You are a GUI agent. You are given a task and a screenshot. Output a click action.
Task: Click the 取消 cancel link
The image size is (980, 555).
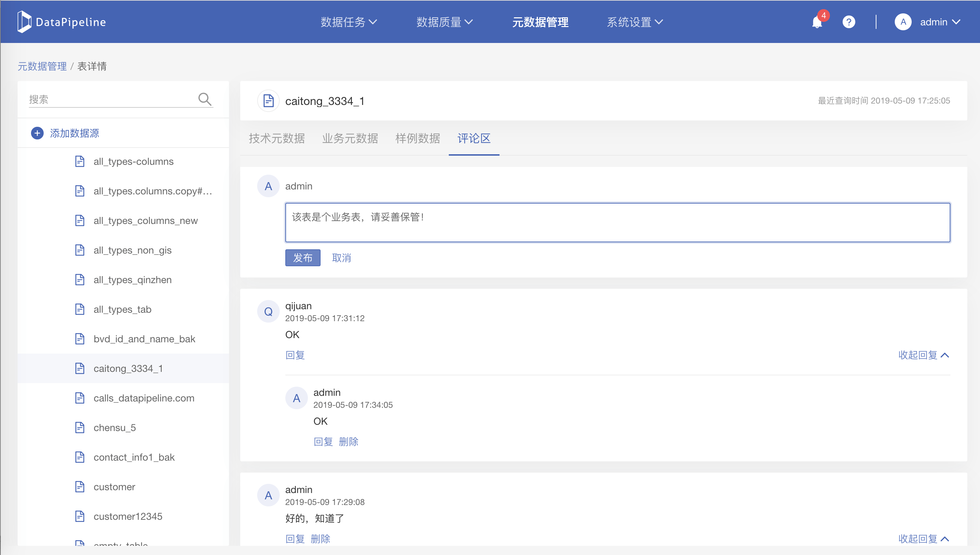tap(341, 258)
